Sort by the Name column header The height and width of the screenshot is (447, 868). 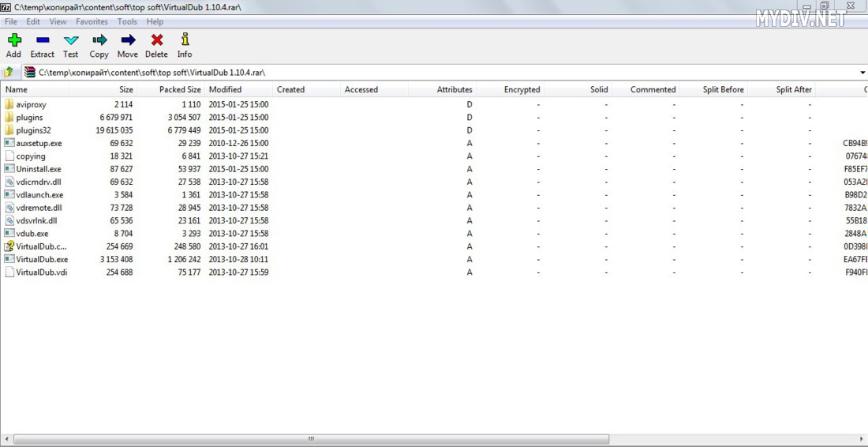pos(35,89)
